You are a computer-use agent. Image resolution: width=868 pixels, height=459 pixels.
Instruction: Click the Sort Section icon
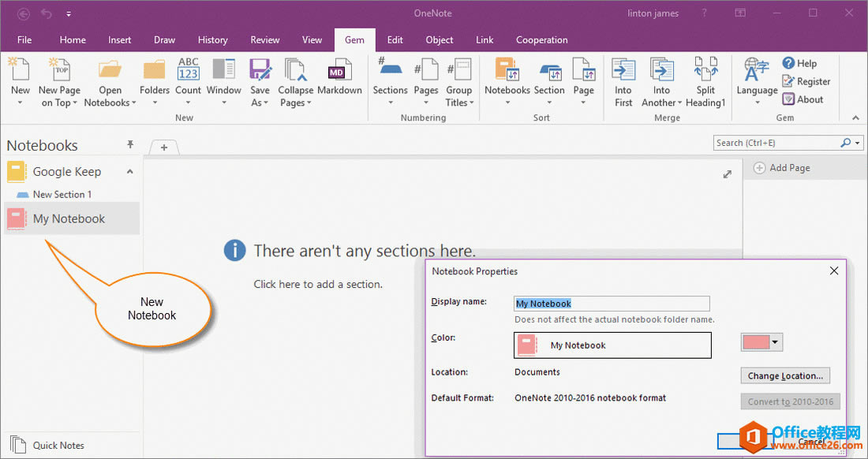pyautogui.click(x=550, y=71)
